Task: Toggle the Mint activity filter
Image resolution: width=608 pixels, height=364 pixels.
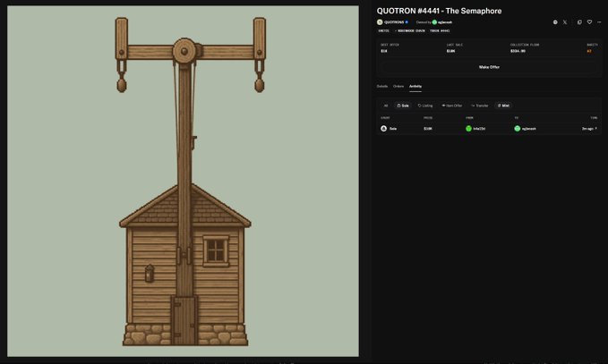Action: click(x=503, y=106)
